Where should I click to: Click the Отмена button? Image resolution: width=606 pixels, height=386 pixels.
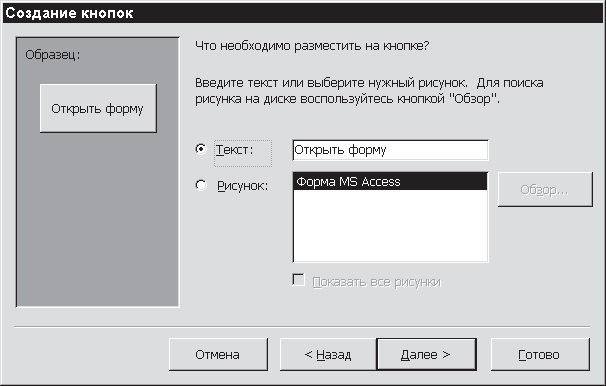(x=218, y=354)
